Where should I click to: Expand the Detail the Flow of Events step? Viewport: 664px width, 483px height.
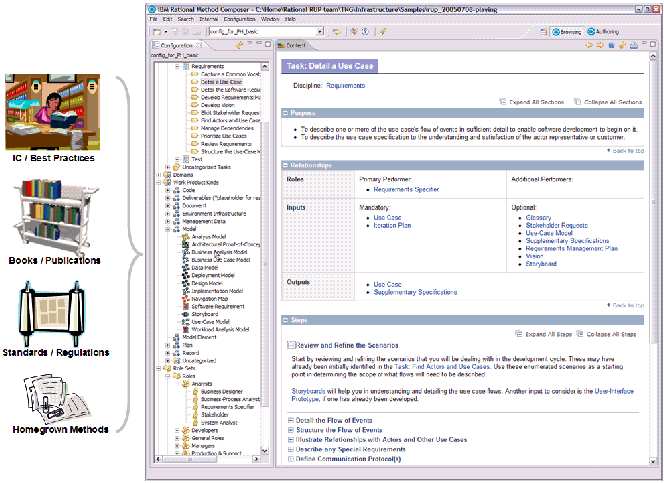pyautogui.click(x=290, y=420)
